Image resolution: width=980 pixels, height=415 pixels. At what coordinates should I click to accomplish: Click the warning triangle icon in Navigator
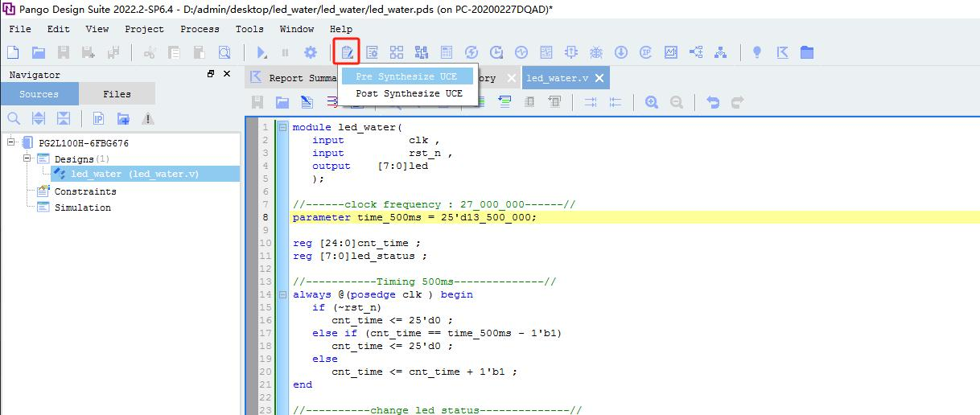[x=148, y=118]
